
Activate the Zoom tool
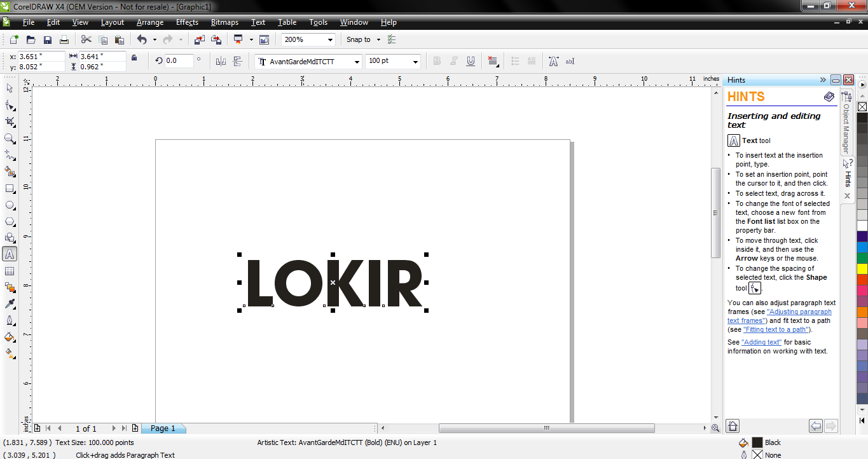point(10,139)
